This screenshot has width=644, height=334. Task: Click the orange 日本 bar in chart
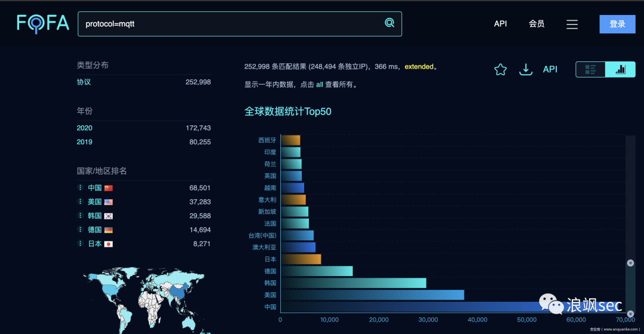point(301,259)
